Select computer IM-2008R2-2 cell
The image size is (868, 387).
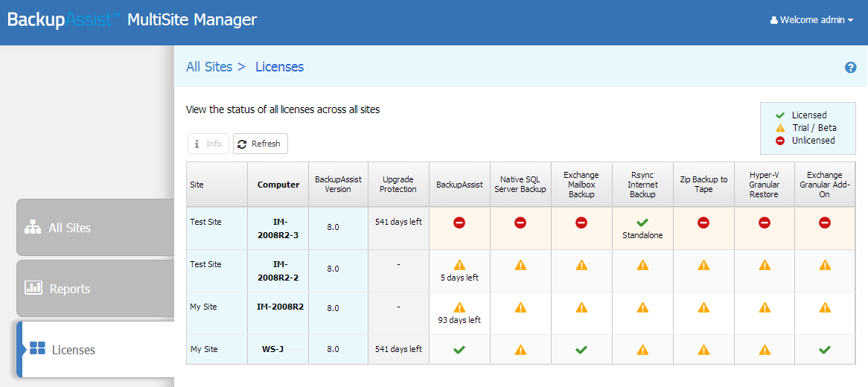(x=278, y=271)
